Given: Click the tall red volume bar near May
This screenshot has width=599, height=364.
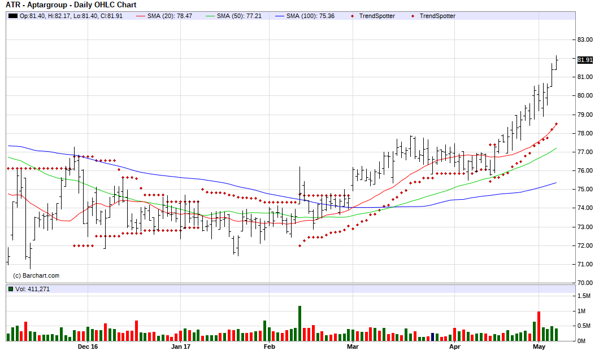Looking at the screenshot, I should coord(539,326).
